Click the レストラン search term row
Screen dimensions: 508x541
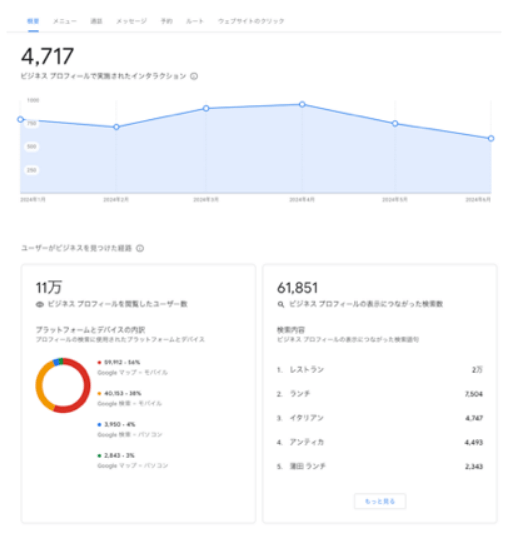(x=380, y=370)
